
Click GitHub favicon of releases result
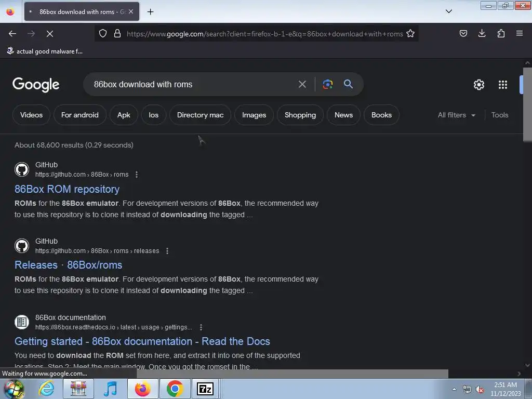[x=22, y=246]
